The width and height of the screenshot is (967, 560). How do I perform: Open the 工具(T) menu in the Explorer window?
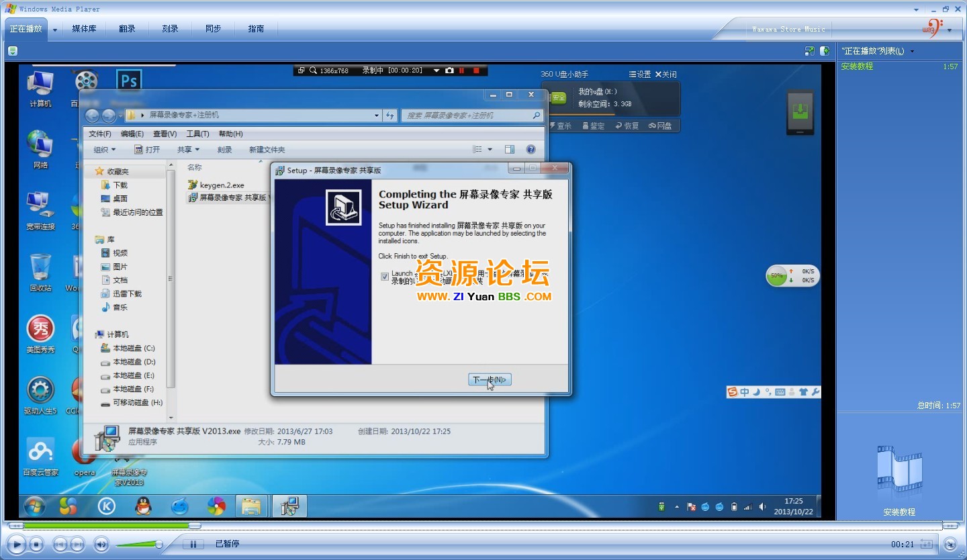point(197,134)
